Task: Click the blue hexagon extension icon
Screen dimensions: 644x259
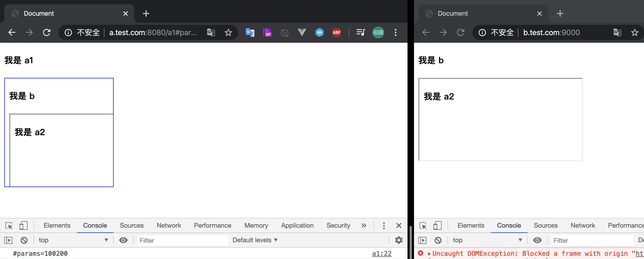Action: (x=320, y=33)
